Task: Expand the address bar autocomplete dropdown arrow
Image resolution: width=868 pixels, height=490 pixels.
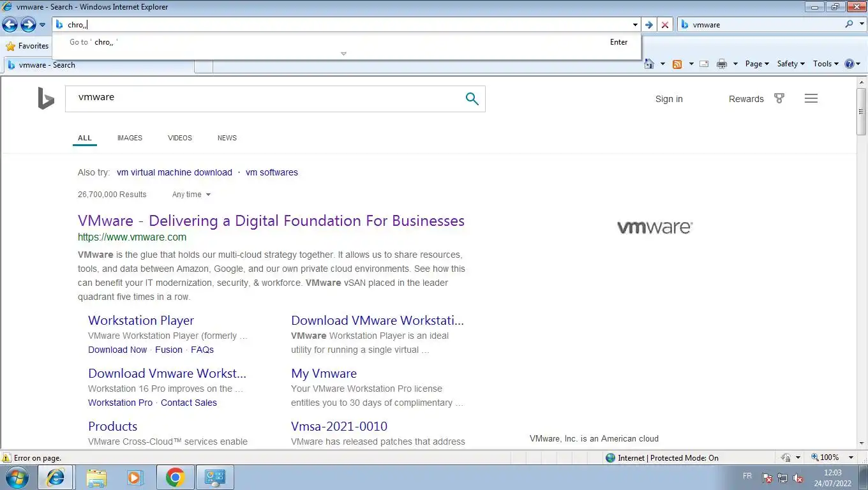Action: click(635, 25)
